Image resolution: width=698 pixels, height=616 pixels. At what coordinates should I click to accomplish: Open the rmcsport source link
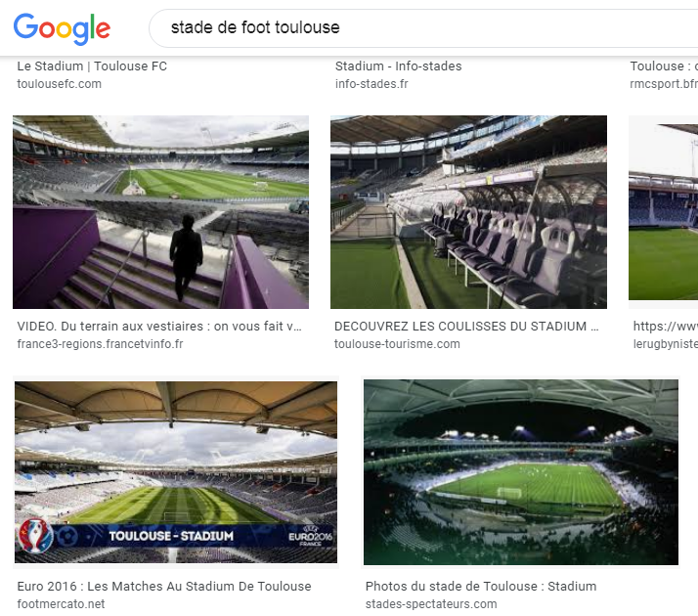[x=664, y=84]
